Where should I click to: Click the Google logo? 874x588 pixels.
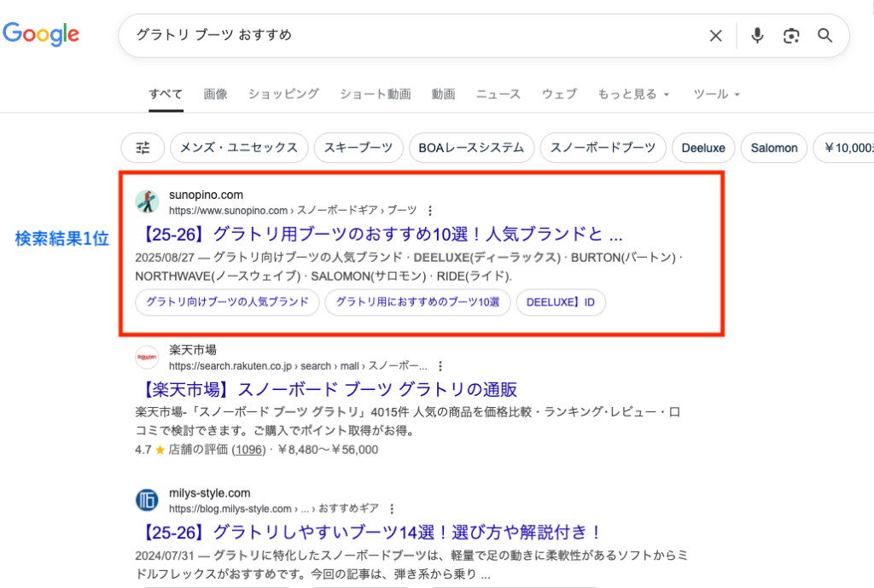coord(41,34)
